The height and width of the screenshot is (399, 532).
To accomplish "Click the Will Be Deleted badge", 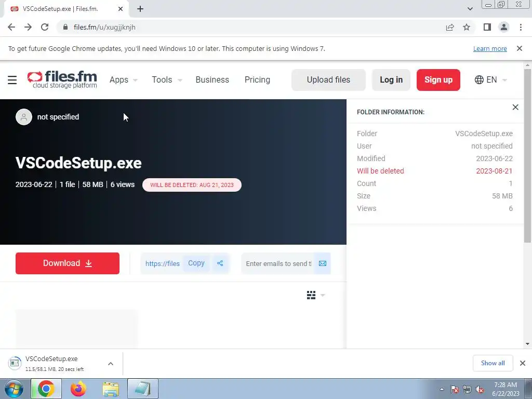I will pyautogui.click(x=192, y=185).
